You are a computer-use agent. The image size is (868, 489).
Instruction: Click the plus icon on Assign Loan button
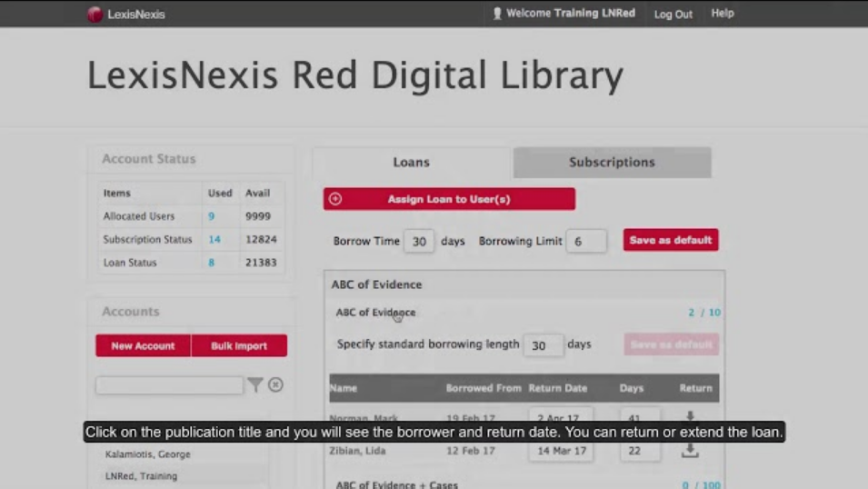(335, 199)
